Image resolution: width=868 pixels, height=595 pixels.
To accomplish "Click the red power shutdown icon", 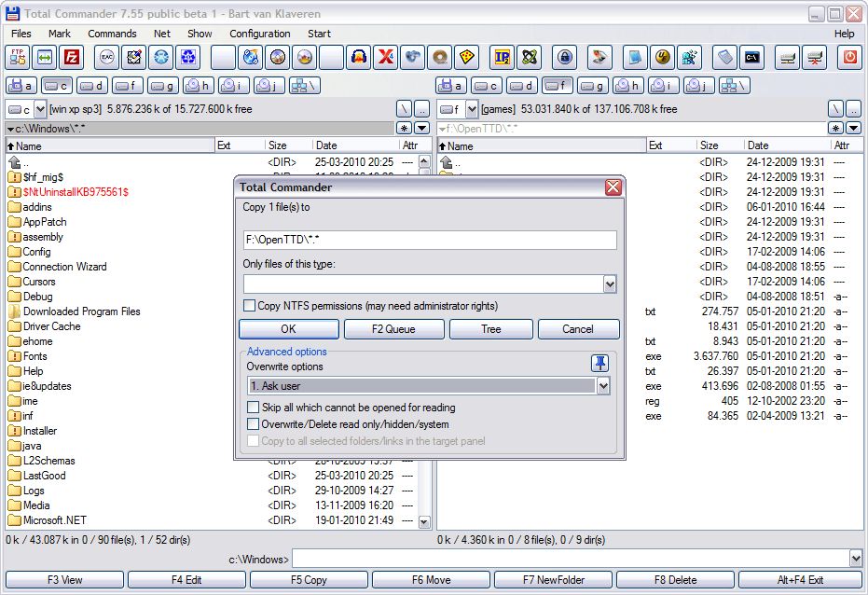I will [x=849, y=57].
